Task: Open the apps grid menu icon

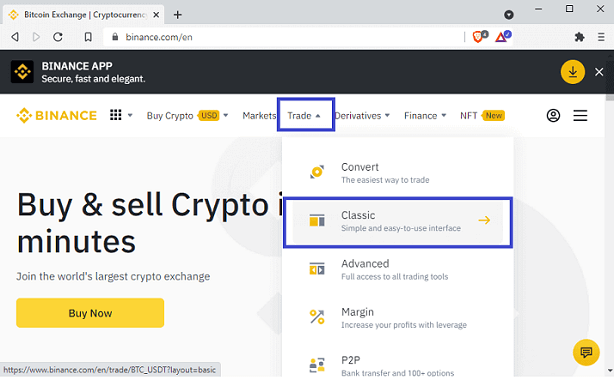Action: [x=116, y=115]
